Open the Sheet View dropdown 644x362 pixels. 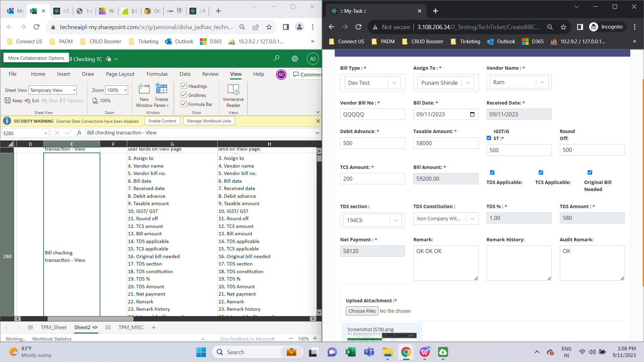[x=53, y=90]
